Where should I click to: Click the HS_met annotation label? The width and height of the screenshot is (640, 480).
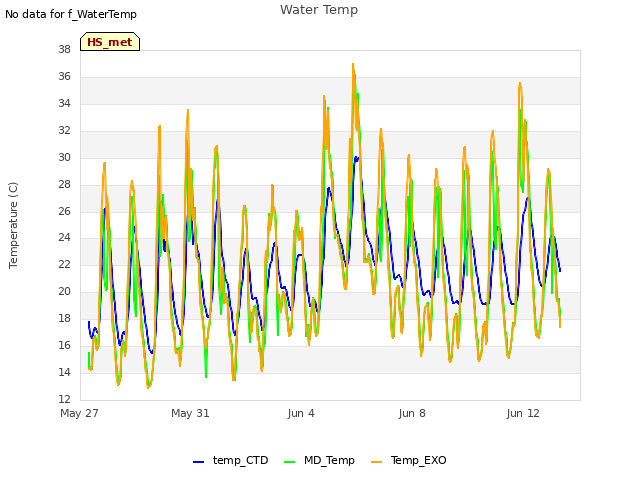(x=110, y=42)
